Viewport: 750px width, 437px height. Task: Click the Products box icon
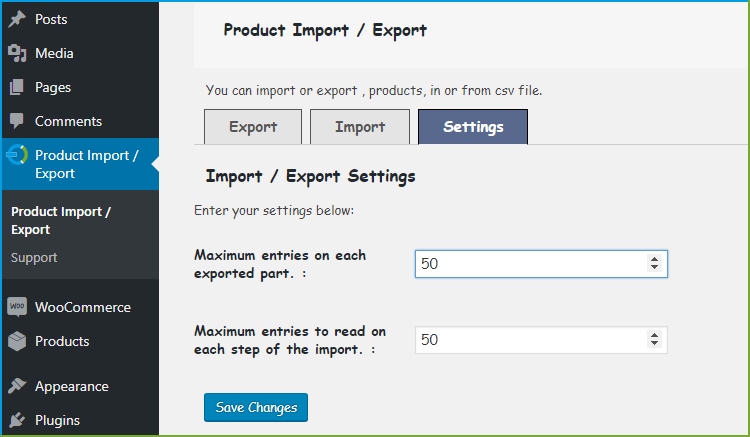point(17,341)
